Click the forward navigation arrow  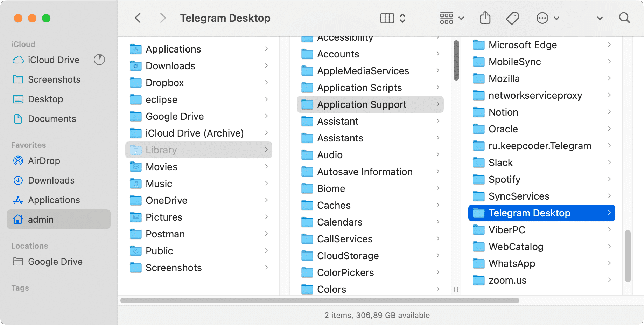tap(163, 18)
